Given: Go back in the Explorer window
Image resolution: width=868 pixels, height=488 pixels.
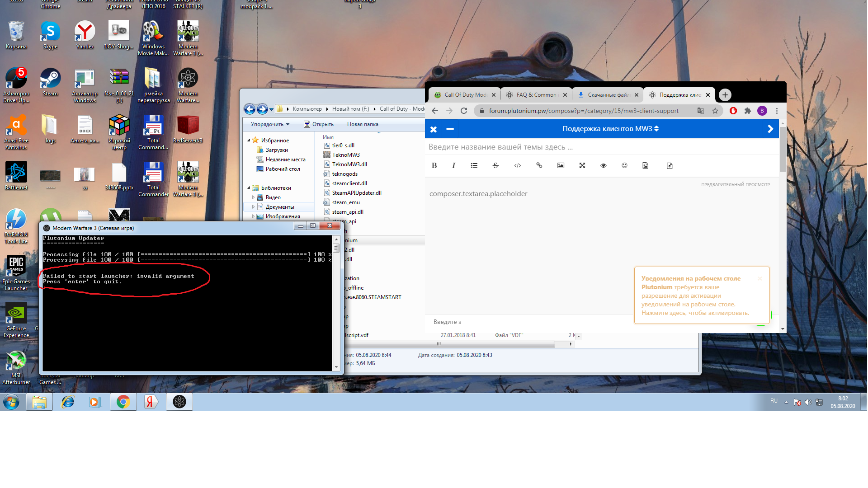Looking at the screenshot, I should pos(250,109).
